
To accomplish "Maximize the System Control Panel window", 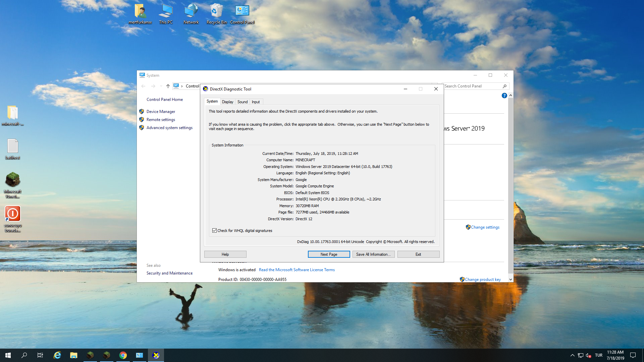I will click(490, 75).
